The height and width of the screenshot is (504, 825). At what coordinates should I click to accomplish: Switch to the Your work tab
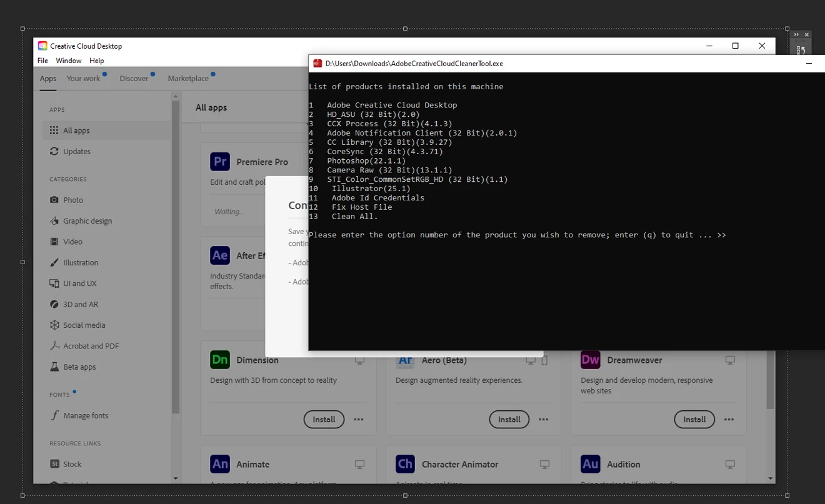[84, 79]
